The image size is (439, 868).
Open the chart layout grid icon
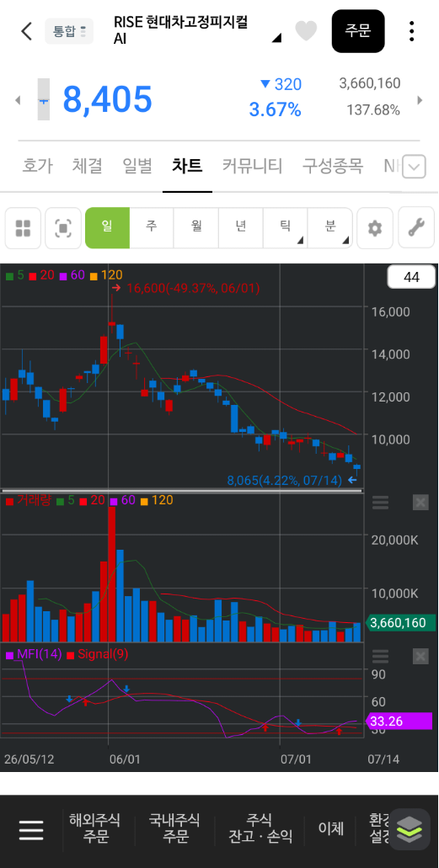pyautogui.click(x=23, y=228)
